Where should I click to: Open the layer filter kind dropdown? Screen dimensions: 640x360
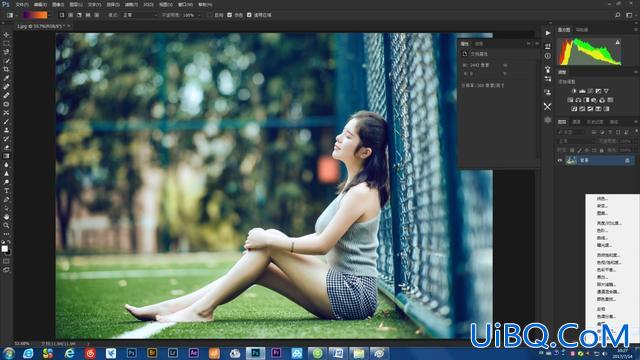[572, 132]
